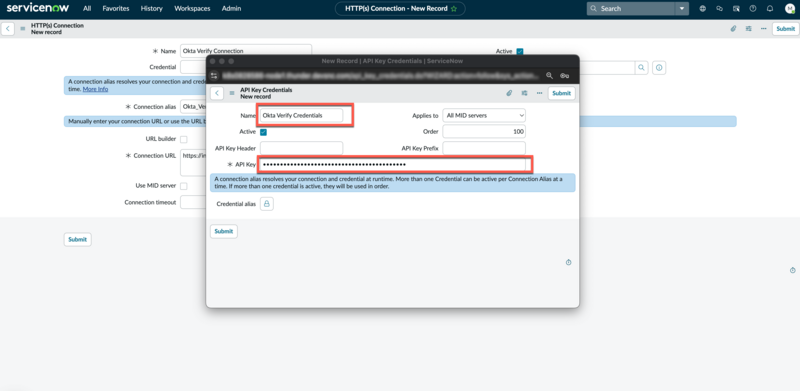Viewport: 800px width, 391px height.
Task: Open the Admin menu
Action: (232, 9)
